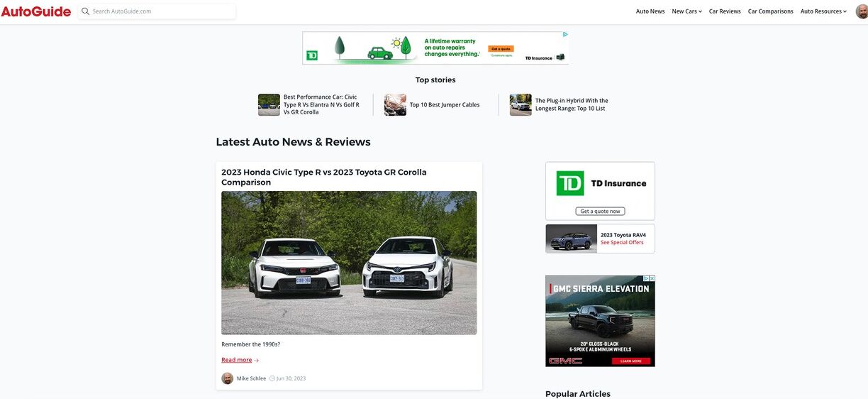Open the Car Reviews menu item

[725, 11]
